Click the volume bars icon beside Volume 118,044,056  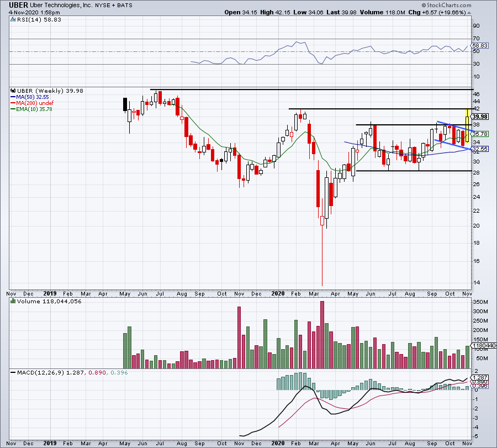pyautogui.click(x=13, y=301)
